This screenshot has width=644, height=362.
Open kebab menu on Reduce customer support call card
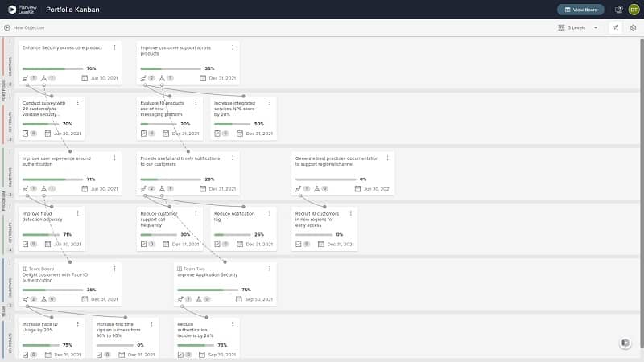[x=196, y=213]
